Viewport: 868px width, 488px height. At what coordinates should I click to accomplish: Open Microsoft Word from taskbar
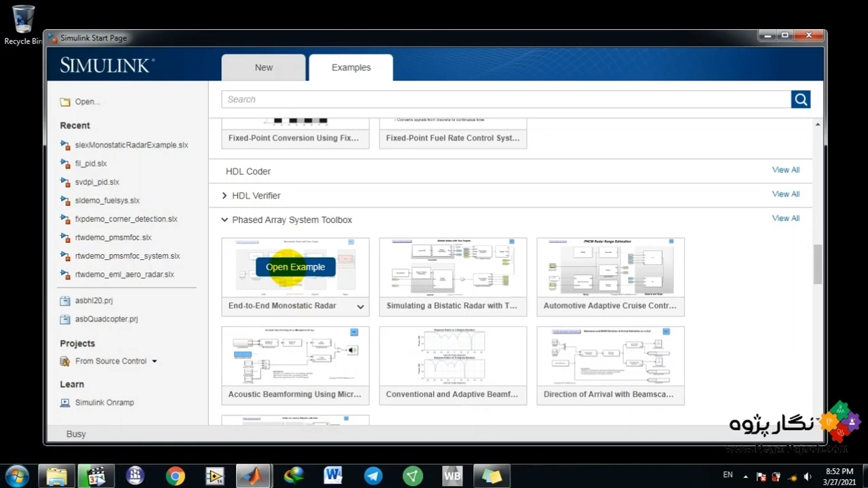[x=333, y=476]
